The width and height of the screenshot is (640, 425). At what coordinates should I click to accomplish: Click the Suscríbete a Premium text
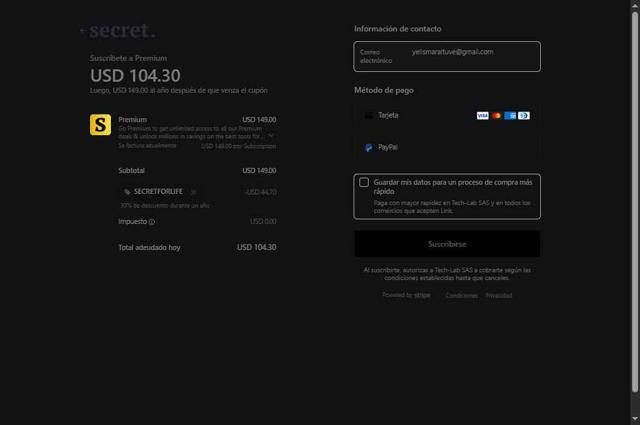click(128, 58)
